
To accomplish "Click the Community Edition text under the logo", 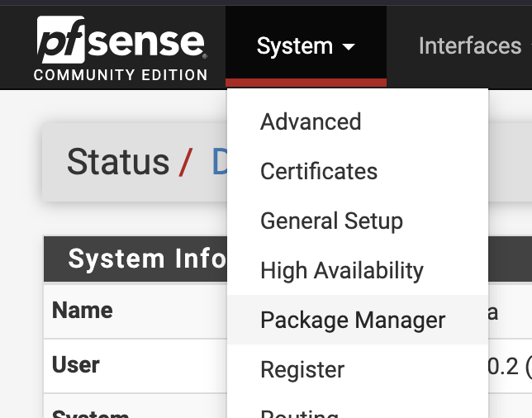I will (121, 75).
